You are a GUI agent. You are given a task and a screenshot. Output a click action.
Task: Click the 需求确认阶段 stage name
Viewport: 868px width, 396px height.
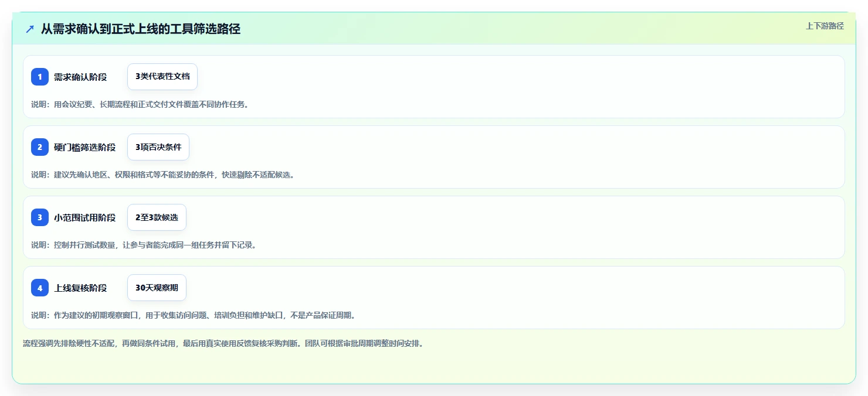[80, 77]
